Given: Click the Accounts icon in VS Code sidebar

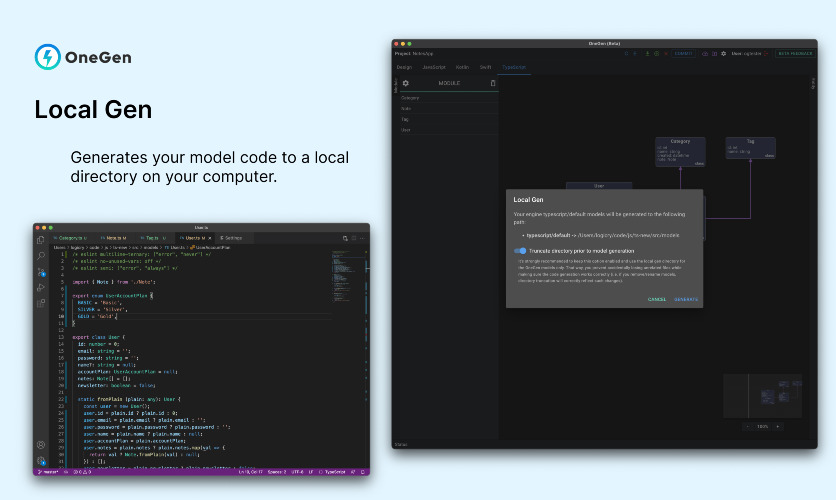Looking at the screenshot, I should (41, 445).
